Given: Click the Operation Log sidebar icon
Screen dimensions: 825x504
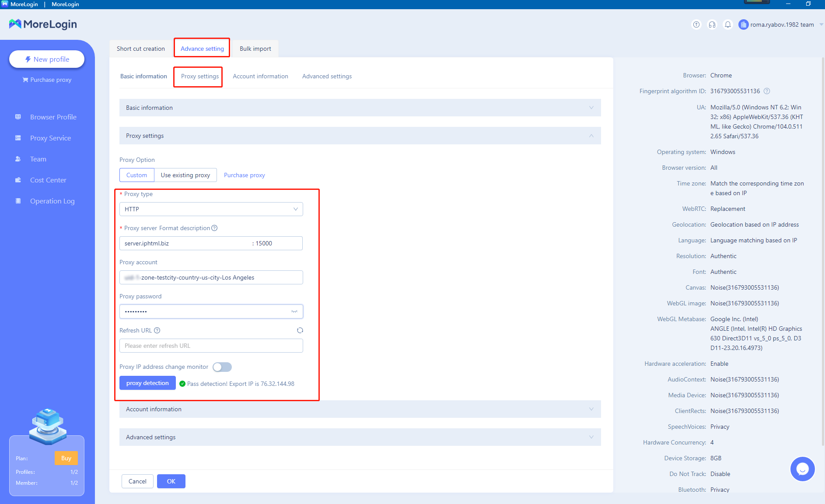Looking at the screenshot, I should (x=18, y=201).
